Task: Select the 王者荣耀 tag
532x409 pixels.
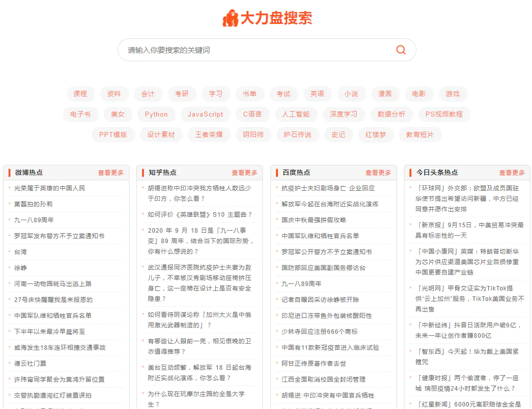Action: click(209, 135)
